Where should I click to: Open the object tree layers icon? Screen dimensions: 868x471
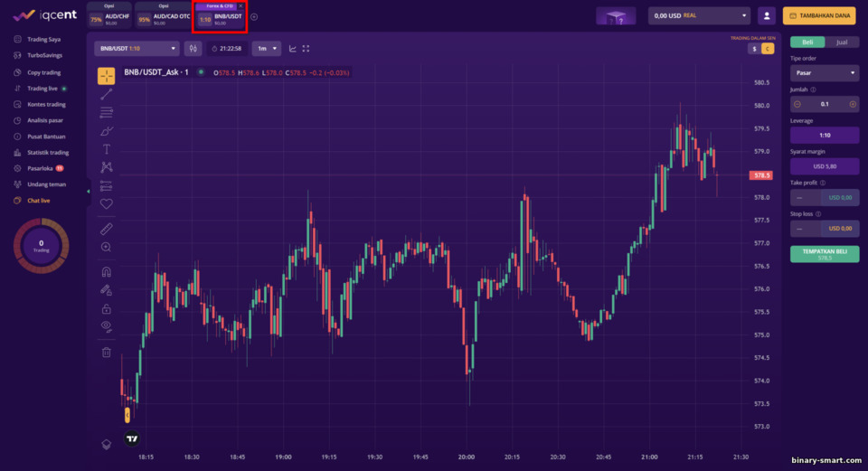pos(107,444)
